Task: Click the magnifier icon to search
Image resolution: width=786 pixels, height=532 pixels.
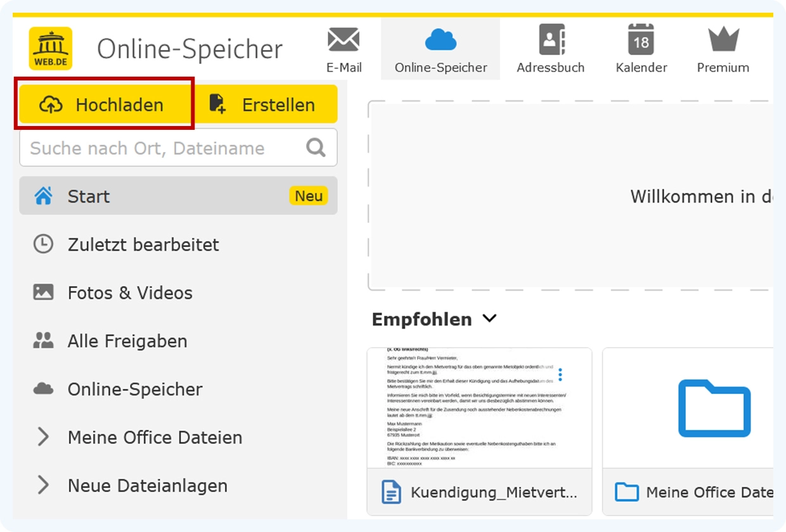Action: pyautogui.click(x=315, y=147)
